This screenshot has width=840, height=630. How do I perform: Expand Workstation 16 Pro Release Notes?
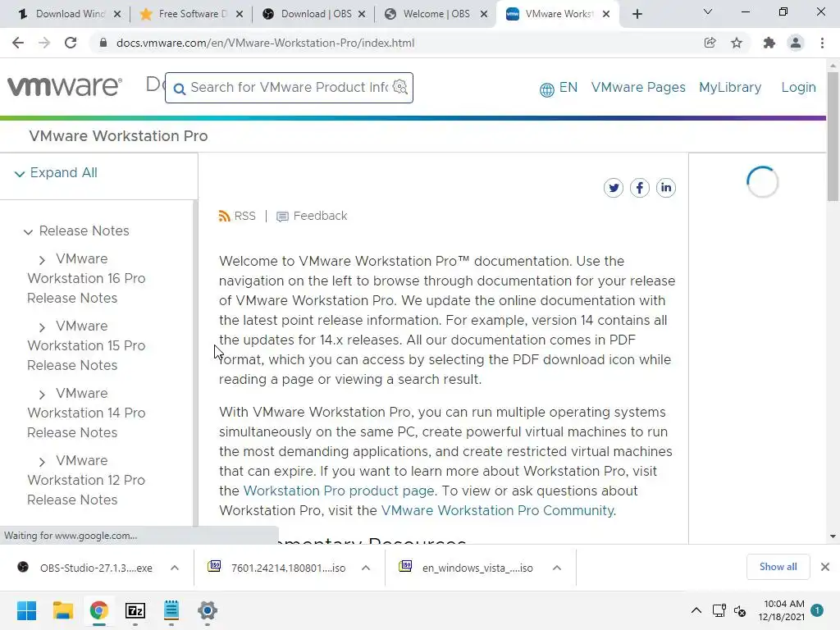pyautogui.click(x=43, y=260)
